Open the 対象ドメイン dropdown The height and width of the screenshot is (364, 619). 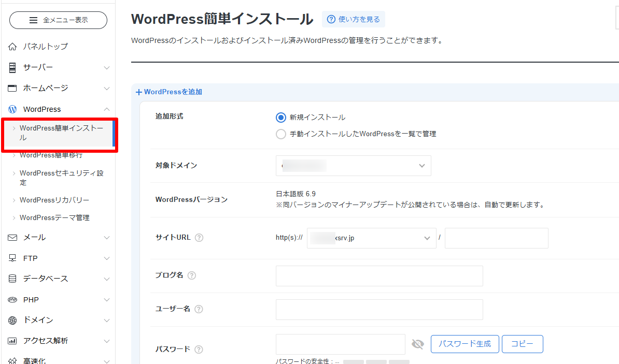click(353, 165)
